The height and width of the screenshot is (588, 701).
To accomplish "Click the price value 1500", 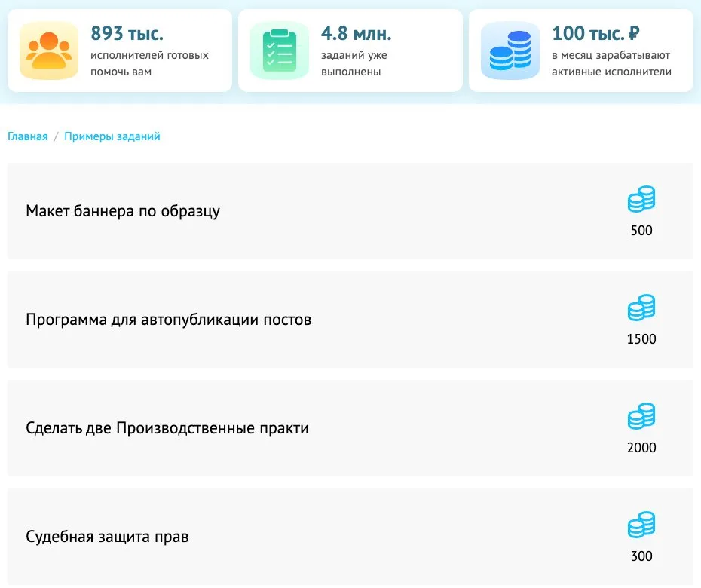I will (x=641, y=339).
